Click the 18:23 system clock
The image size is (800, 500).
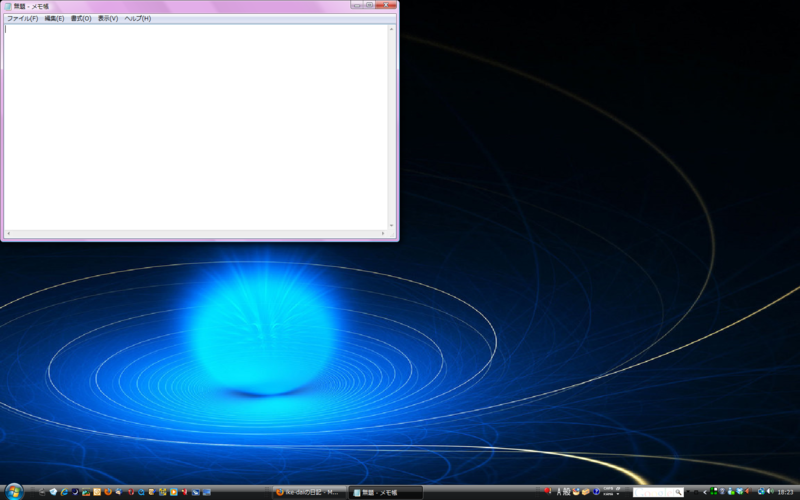[785, 492]
